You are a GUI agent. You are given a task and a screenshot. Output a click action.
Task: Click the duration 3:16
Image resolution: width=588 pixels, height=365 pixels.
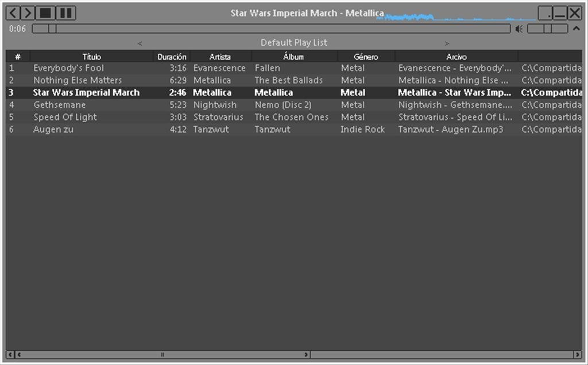coord(178,68)
